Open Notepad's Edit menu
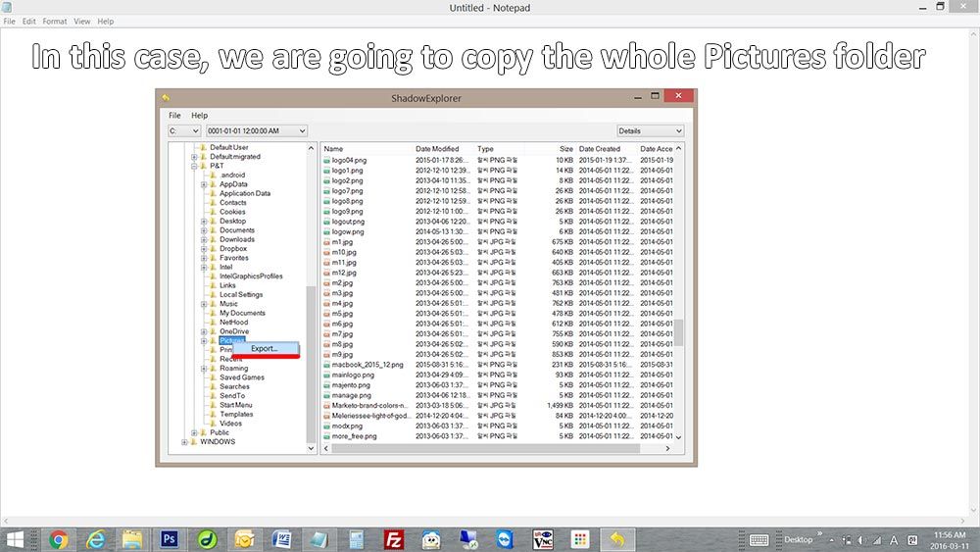Image resolution: width=980 pixels, height=552 pixels. 28,22
